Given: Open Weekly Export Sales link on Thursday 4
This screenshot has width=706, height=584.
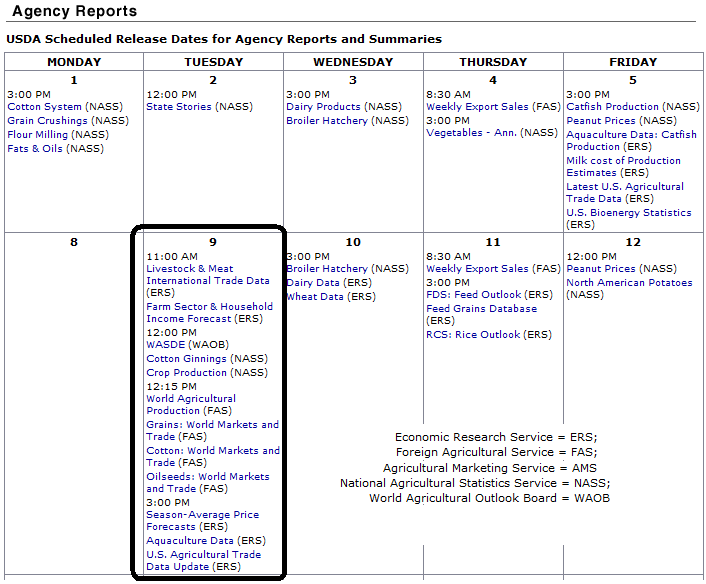Looking at the screenshot, I should click(477, 107).
